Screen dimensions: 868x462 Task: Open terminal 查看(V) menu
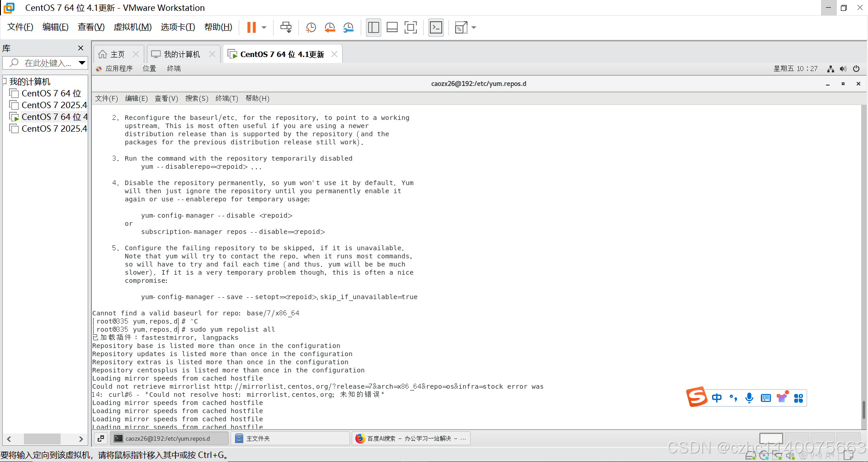pos(166,98)
